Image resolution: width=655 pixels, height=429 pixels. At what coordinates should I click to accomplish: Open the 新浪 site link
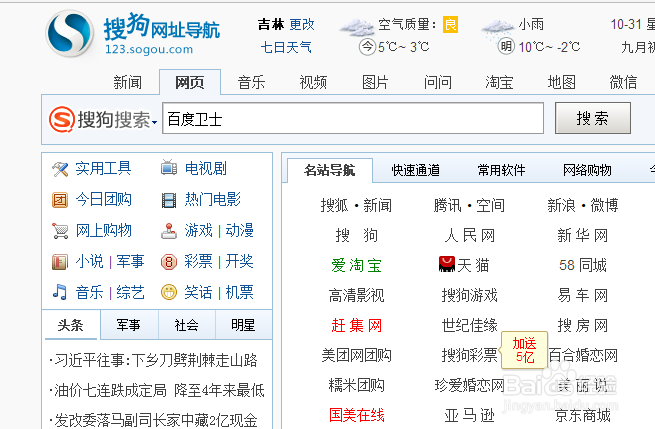click(561, 205)
